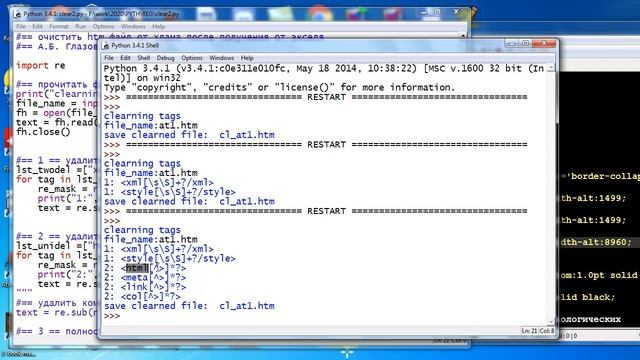Click 'import re' line in the editor
640x360 pixels.
click(x=40, y=65)
